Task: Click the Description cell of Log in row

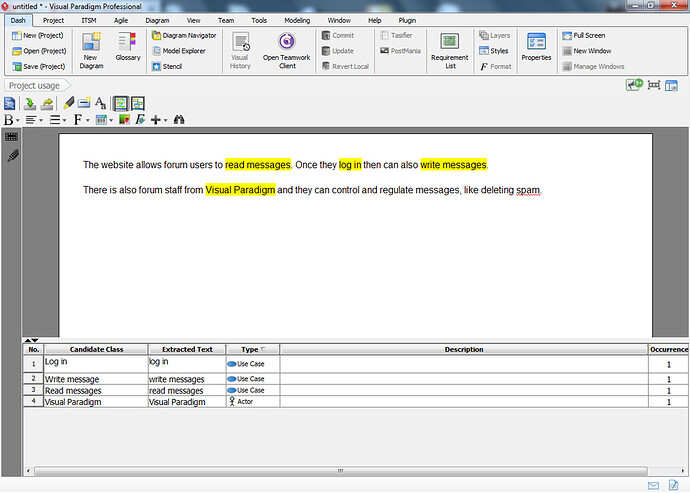Action: [464, 364]
